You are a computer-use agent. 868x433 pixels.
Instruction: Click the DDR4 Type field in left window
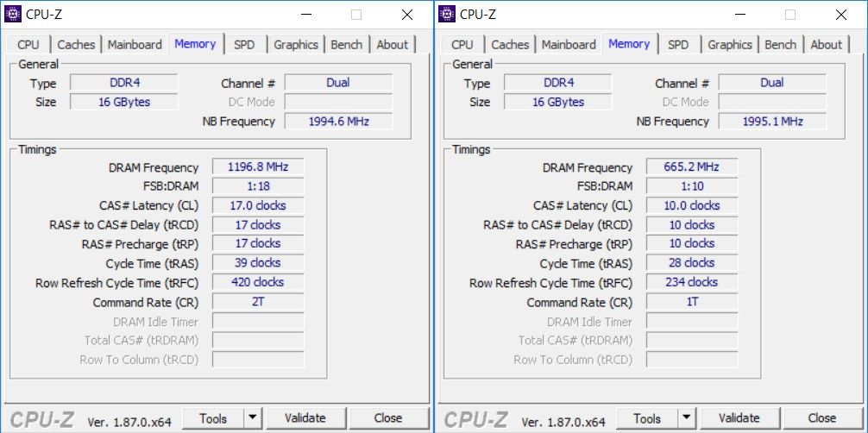tap(124, 83)
